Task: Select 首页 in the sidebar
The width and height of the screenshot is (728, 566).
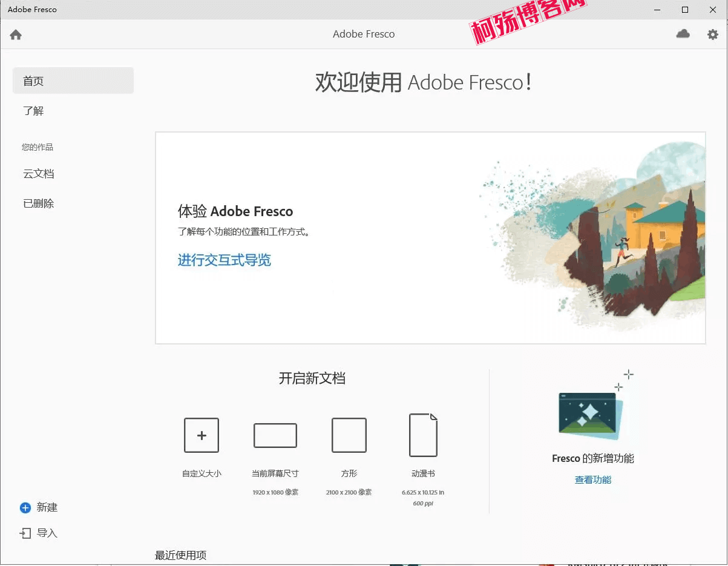Action: (x=73, y=81)
